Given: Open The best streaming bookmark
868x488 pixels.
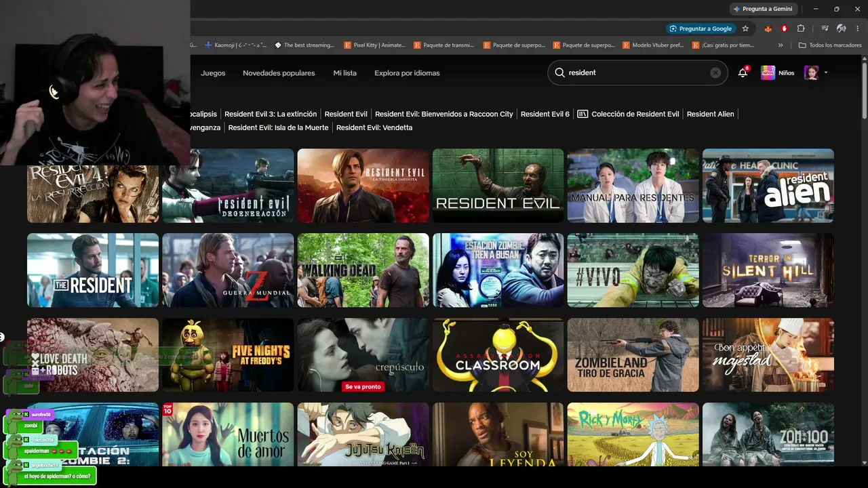Looking at the screenshot, I should click(304, 45).
